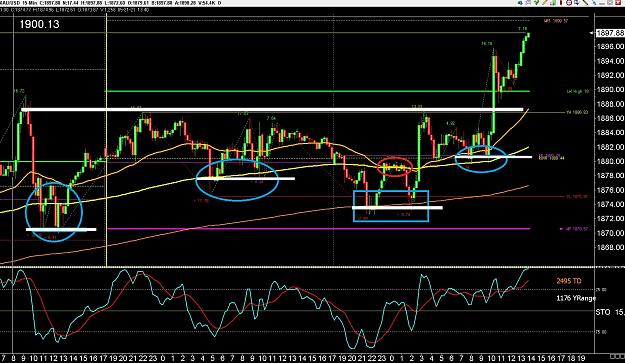Click the N:17.44 net change value

71,3
